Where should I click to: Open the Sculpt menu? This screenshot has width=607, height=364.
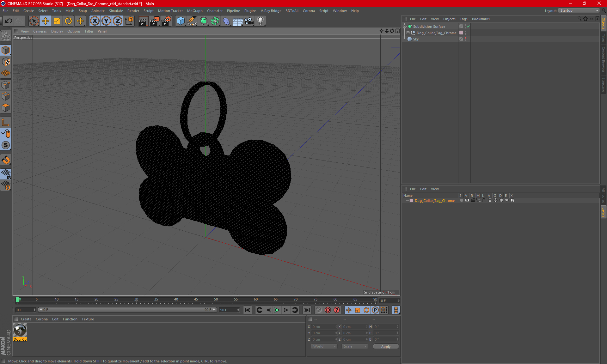148,11
